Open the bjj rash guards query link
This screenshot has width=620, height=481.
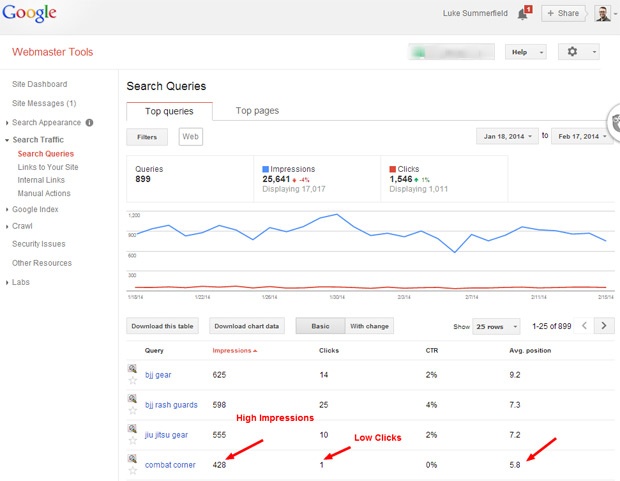(171, 405)
